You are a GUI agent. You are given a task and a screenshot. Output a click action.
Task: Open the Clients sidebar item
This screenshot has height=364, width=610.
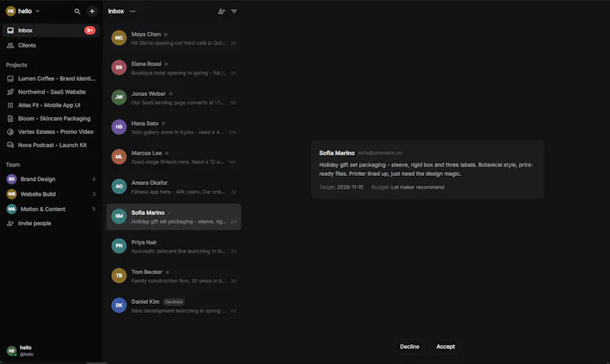(x=51, y=46)
